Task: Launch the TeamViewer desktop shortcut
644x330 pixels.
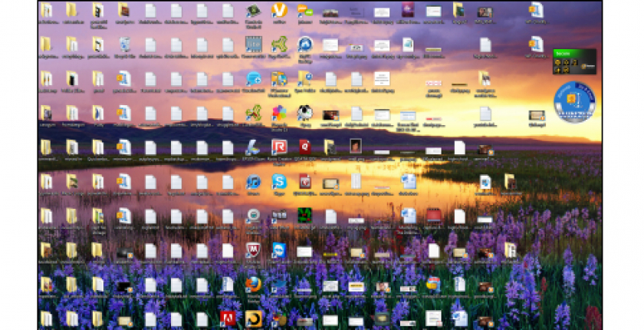Action: (279, 249)
